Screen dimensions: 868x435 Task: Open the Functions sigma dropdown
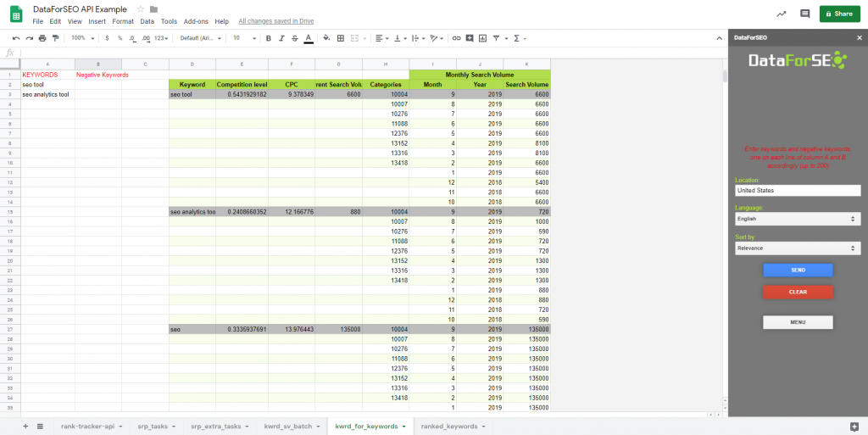[x=520, y=38]
